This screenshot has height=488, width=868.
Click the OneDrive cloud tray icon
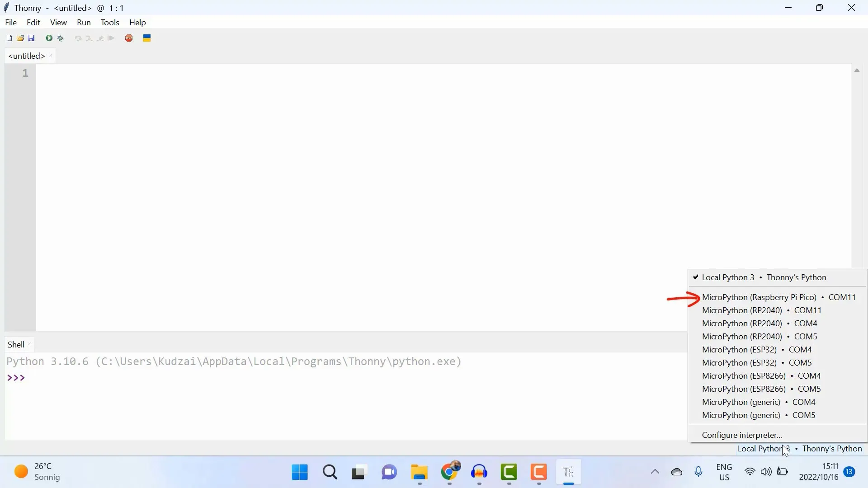coord(677,472)
